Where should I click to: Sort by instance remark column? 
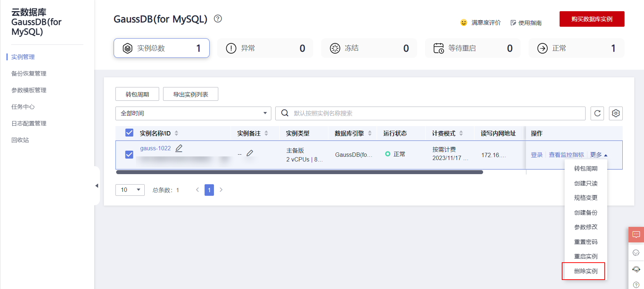point(266,133)
